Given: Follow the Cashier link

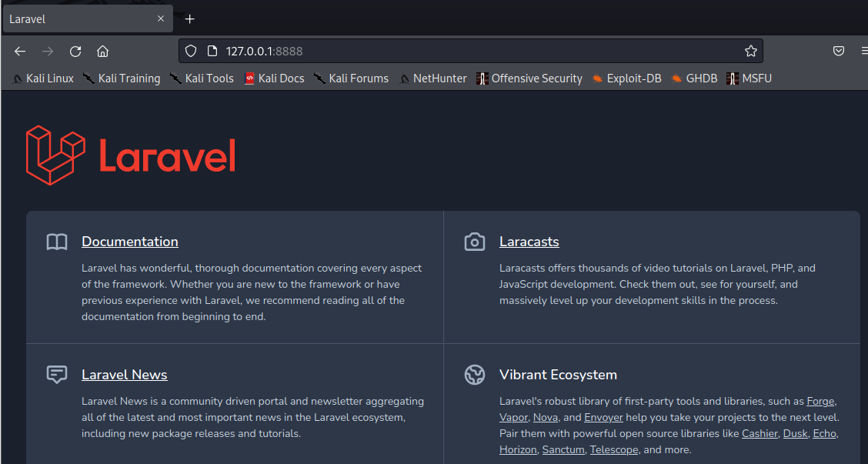Looking at the screenshot, I should click(759, 433).
